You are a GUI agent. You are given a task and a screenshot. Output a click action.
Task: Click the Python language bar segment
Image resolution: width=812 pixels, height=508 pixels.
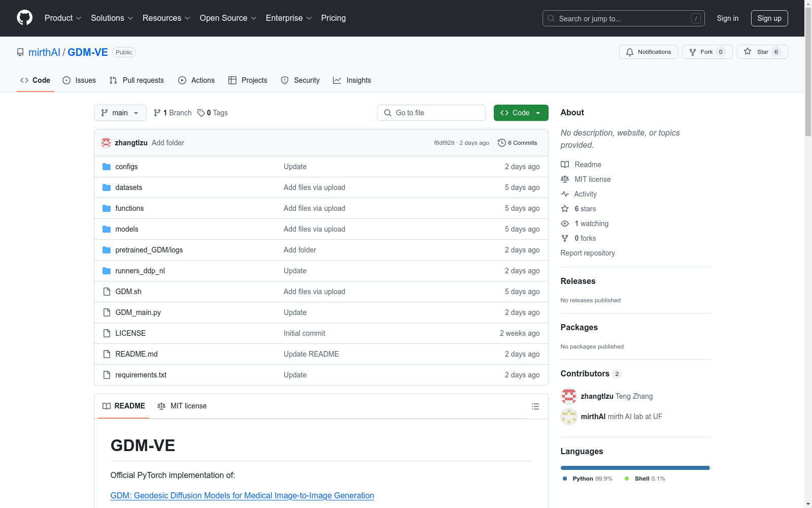pos(635,468)
